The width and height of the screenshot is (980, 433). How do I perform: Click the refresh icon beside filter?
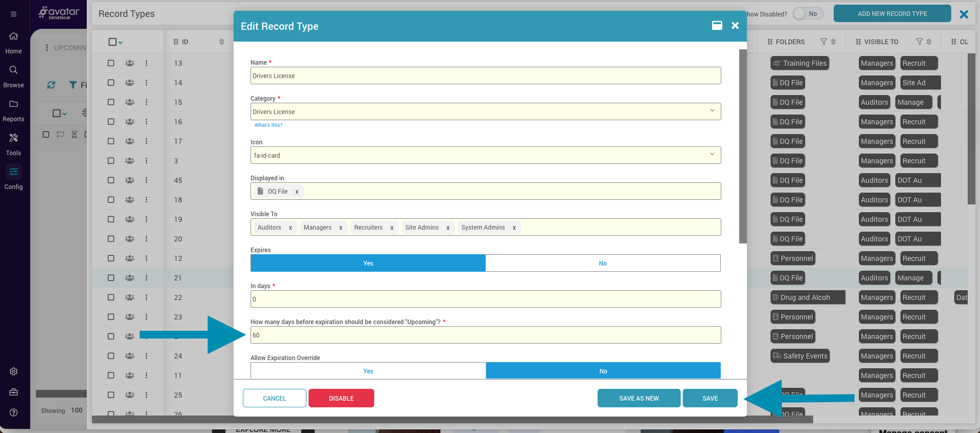pyautogui.click(x=51, y=85)
